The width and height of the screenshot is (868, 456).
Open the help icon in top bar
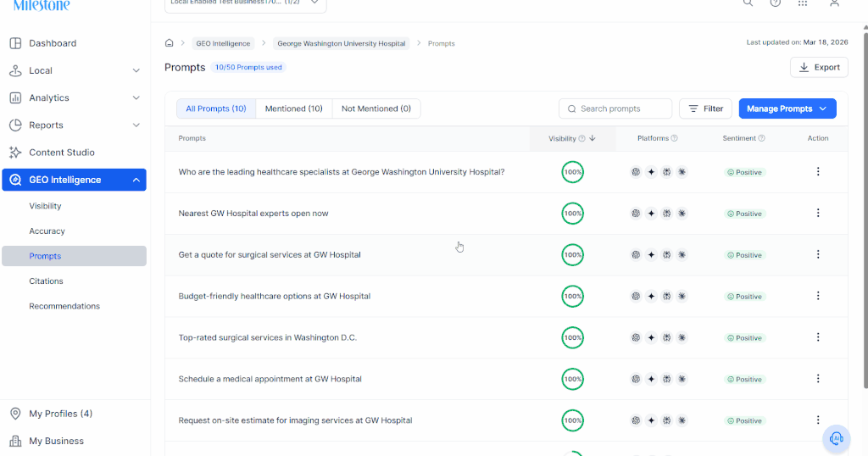coord(776,3)
